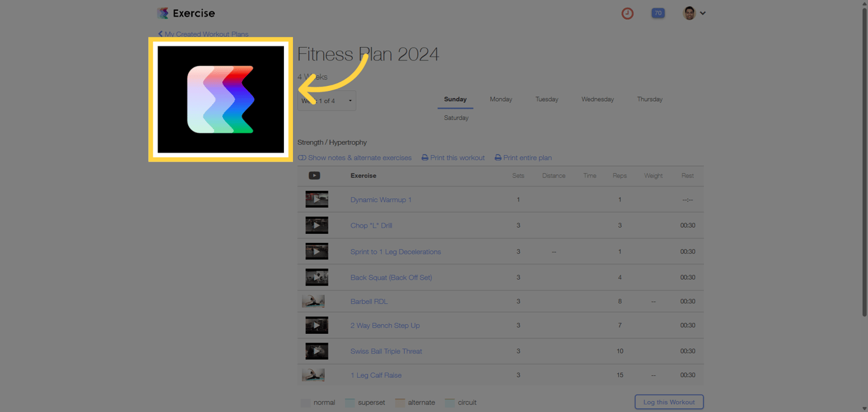Viewport: 868px width, 412px height.
Task: Click the Rest column header
Action: coord(688,175)
